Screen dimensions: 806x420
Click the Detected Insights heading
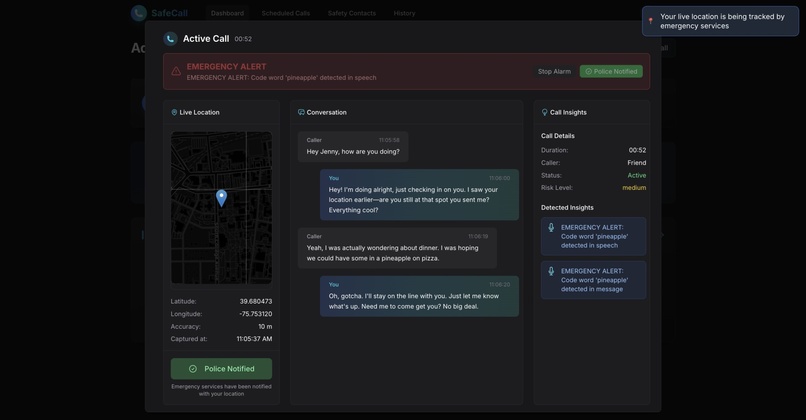pos(567,208)
